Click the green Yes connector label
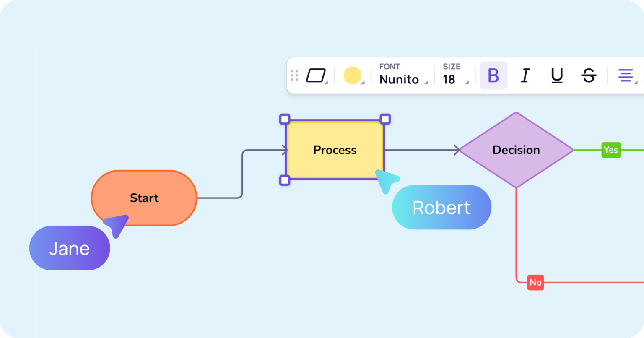This screenshot has width=644, height=338. coord(611,150)
